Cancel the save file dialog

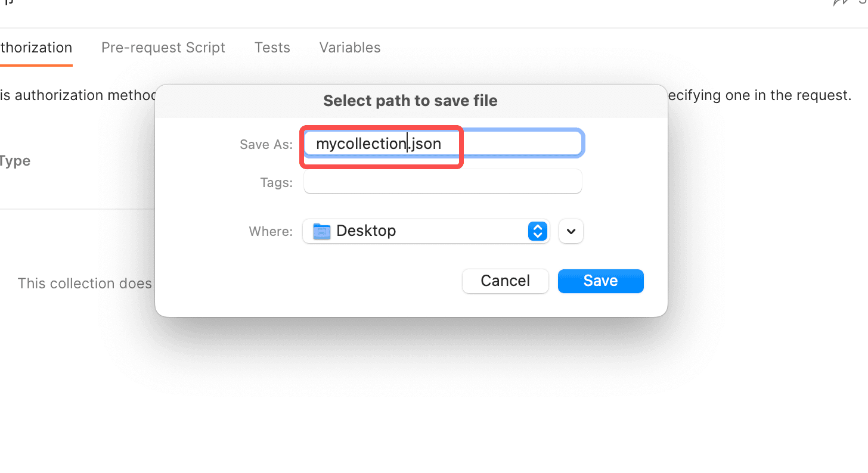(506, 281)
